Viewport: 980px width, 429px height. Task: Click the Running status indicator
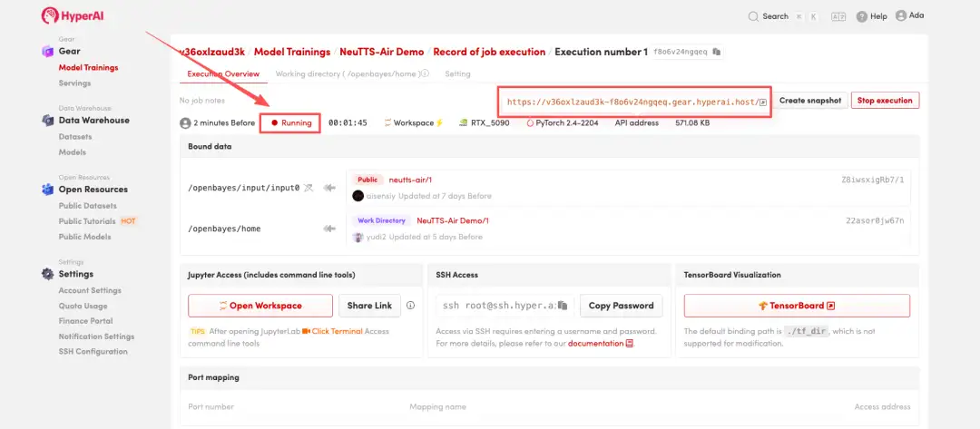point(291,123)
